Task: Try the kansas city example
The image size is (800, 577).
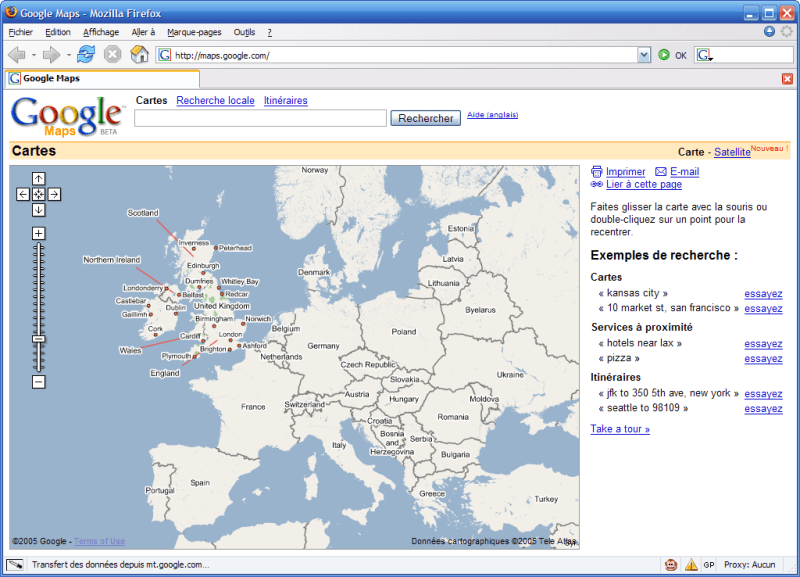Action: [x=763, y=294]
